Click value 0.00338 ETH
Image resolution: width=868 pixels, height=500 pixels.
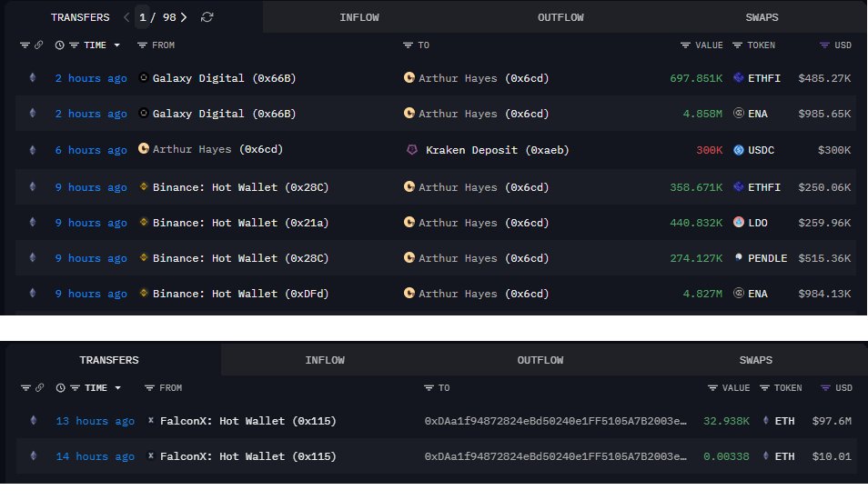(726, 456)
